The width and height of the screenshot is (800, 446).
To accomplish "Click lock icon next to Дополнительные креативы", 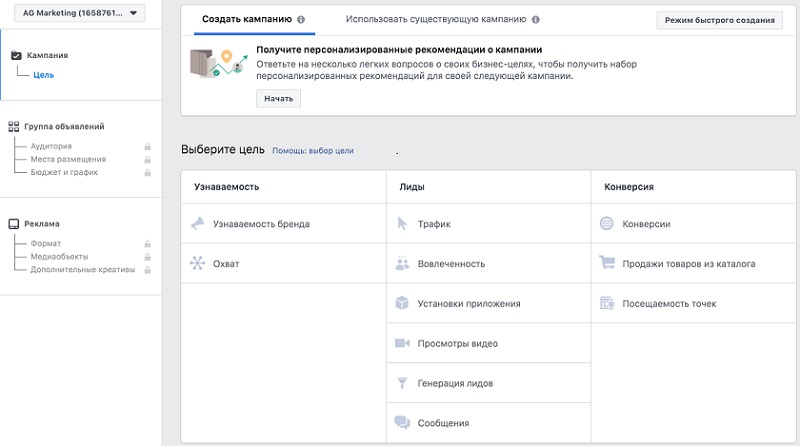I will [x=147, y=270].
